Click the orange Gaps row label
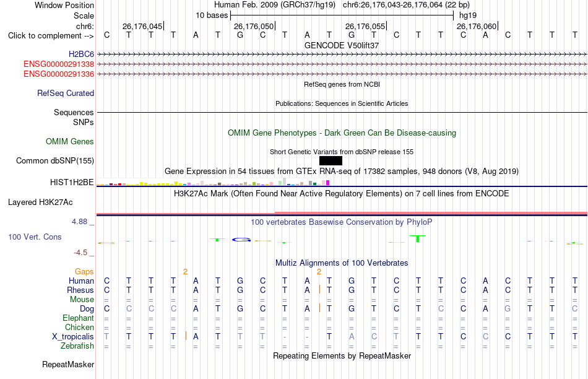Viewport: 588px width, 379px height. point(84,272)
